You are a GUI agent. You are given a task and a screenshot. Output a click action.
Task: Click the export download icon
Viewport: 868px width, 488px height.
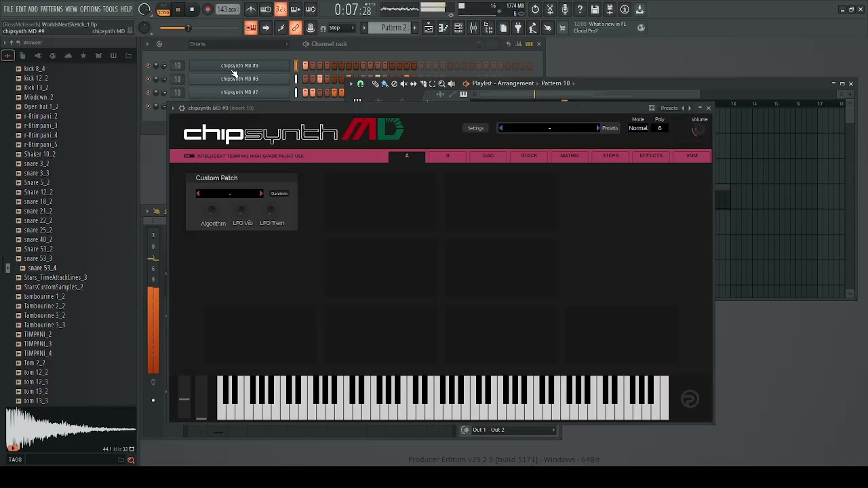639,9
